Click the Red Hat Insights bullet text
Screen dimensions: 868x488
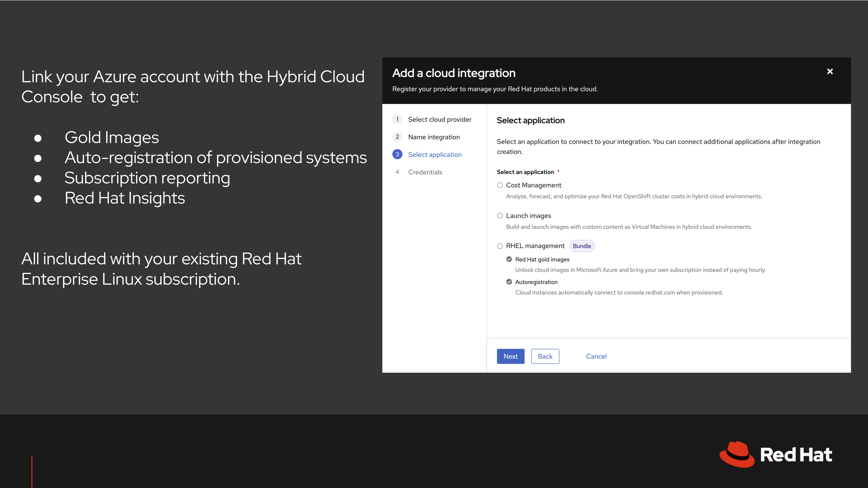tap(125, 198)
